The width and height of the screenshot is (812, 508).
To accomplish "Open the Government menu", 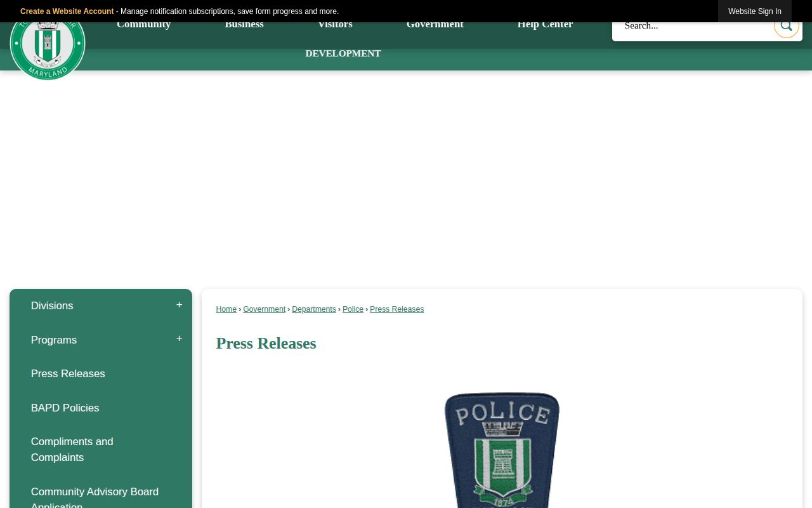I will point(435,25).
